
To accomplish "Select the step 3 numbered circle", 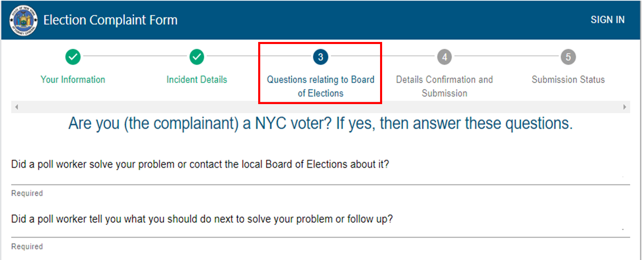I will (320, 57).
